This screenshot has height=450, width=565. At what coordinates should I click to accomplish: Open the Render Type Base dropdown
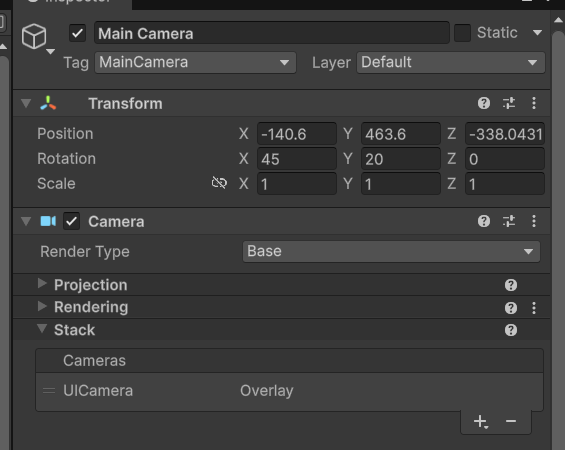point(391,251)
